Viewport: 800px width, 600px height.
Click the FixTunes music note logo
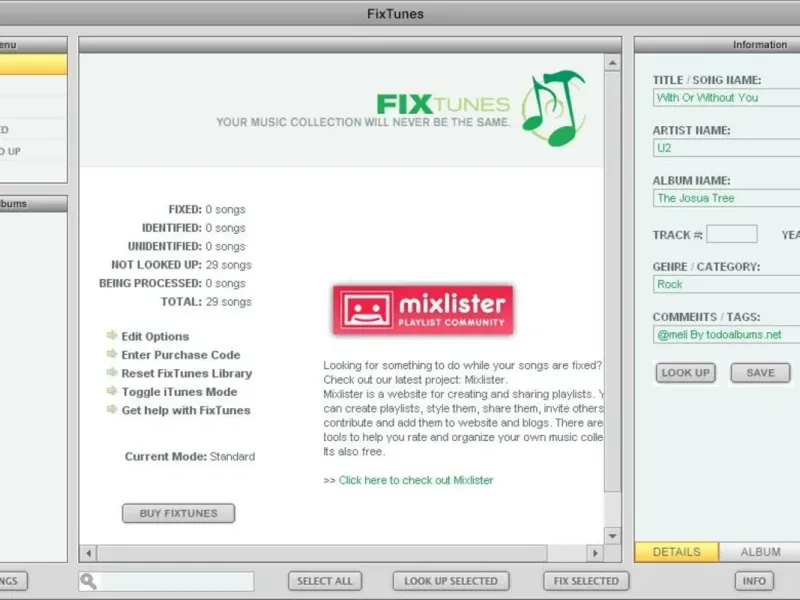[554, 108]
